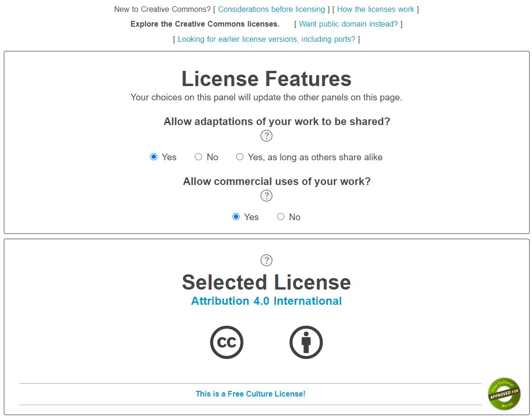This screenshot has width=532, height=417.
Task: Open Considerations before licensing link
Action: pos(271,9)
